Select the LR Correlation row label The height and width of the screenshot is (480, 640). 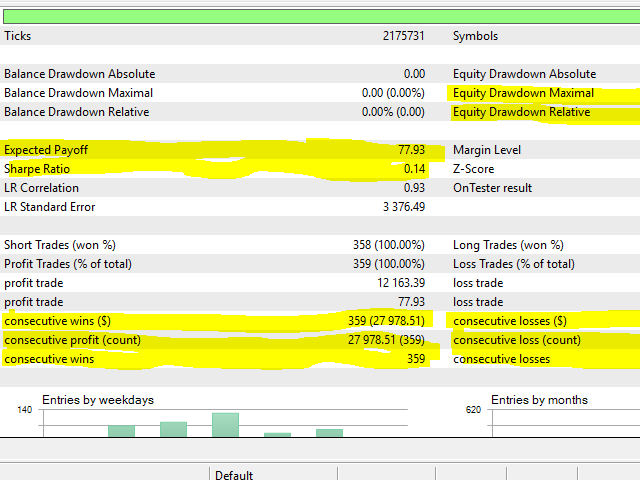click(41, 188)
